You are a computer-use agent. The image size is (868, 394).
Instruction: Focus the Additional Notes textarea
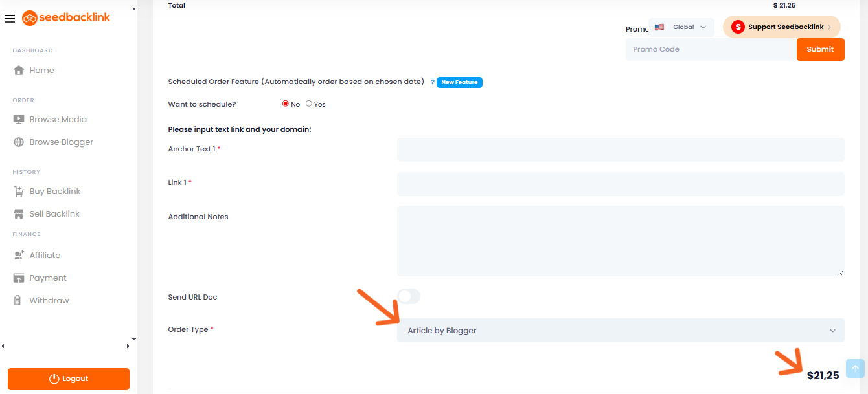pyautogui.click(x=621, y=241)
